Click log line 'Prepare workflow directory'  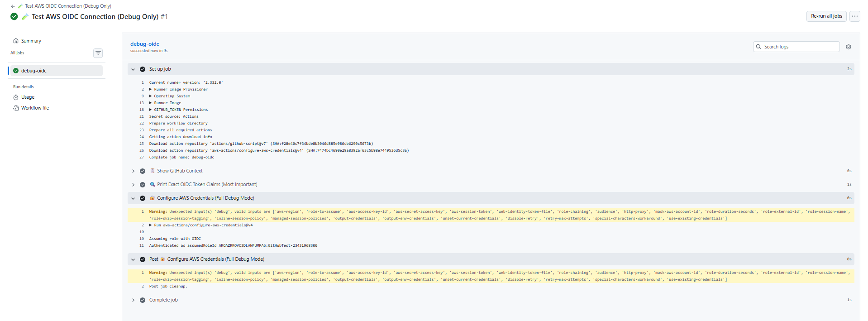click(178, 123)
